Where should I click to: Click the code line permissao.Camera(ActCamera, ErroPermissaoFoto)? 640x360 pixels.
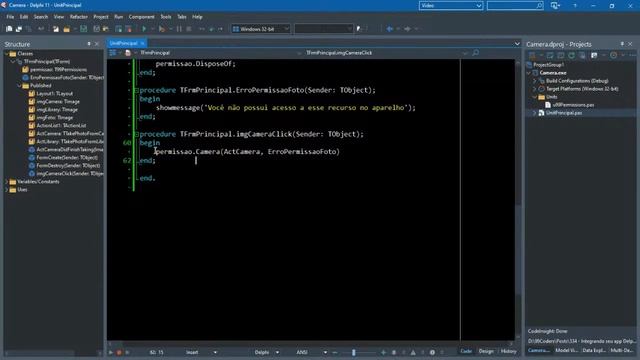247,152
